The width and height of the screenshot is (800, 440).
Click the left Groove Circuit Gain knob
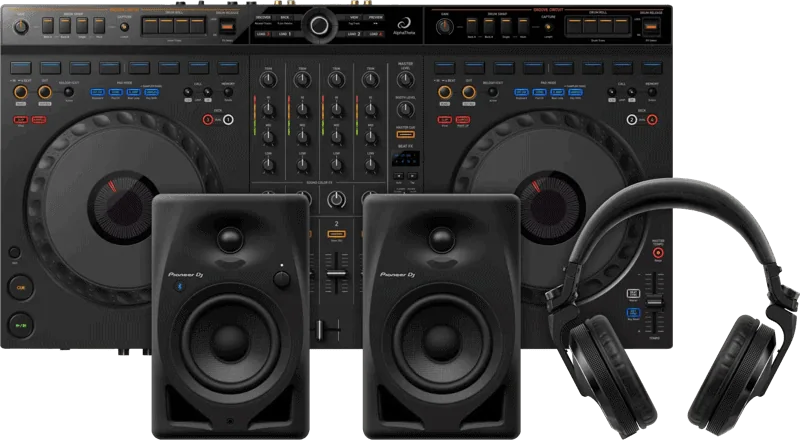[x=21, y=27]
